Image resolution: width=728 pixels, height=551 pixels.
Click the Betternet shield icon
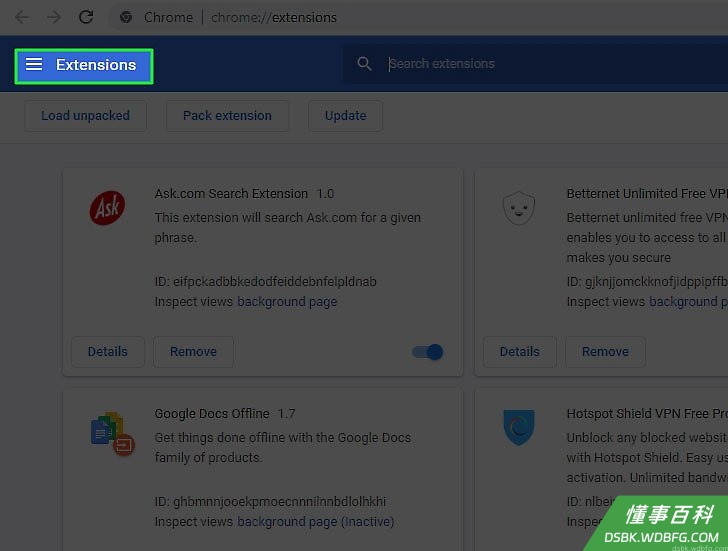(519, 208)
